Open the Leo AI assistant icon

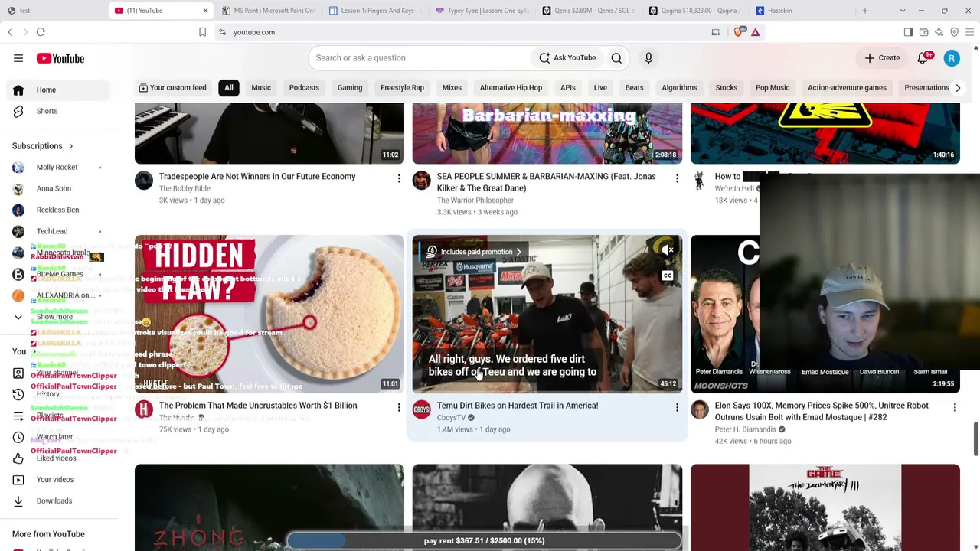pos(939,32)
